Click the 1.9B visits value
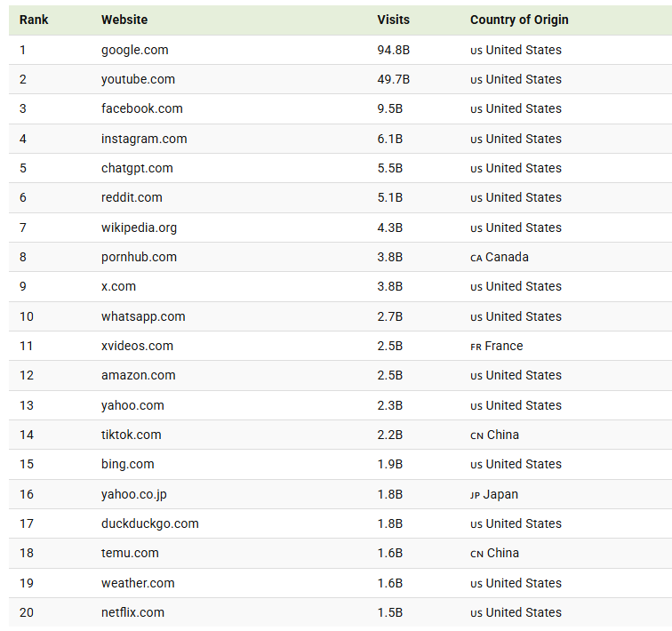 coord(390,464)
